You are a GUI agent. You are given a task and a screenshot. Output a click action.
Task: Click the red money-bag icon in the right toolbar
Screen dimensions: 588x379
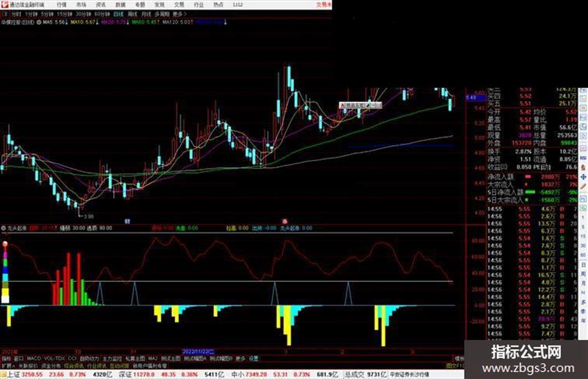583,167
